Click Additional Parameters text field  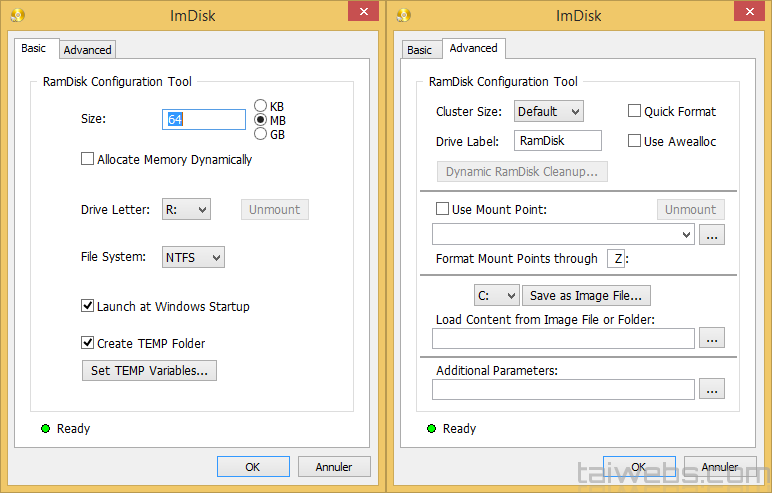tap(563, 390)
